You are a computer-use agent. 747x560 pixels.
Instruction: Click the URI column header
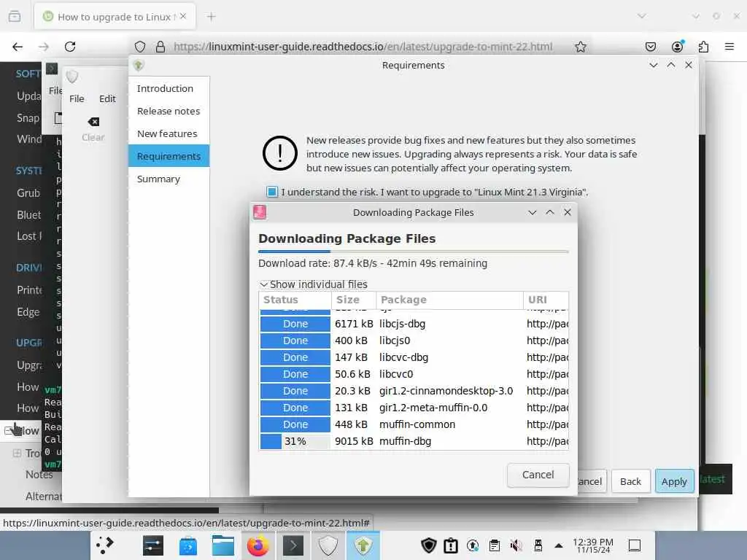tap(546, 300)
